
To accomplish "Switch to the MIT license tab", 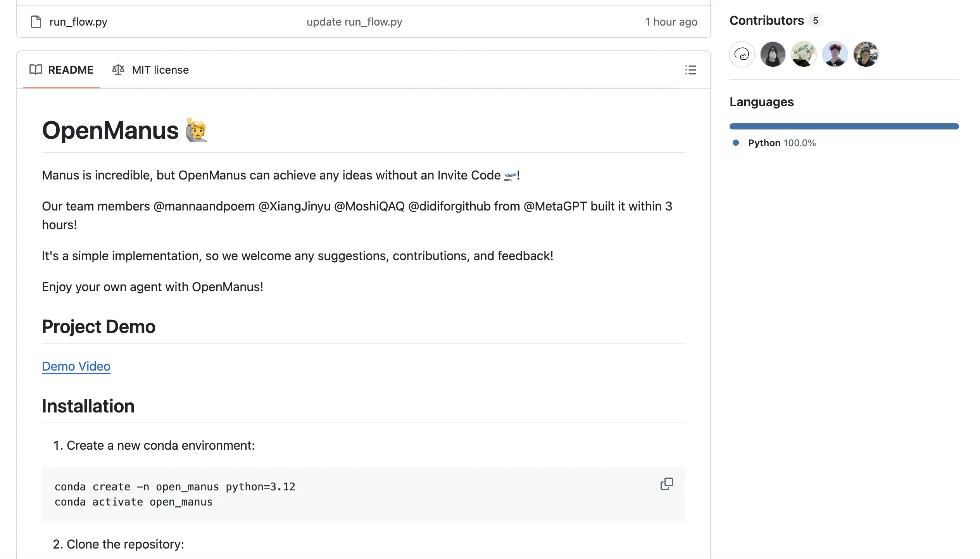I will [160, 70].
